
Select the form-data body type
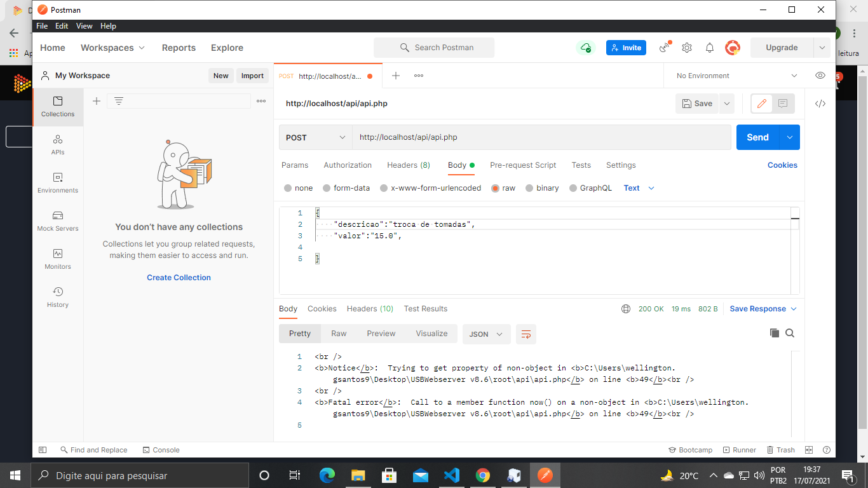[x=346, y=188]
